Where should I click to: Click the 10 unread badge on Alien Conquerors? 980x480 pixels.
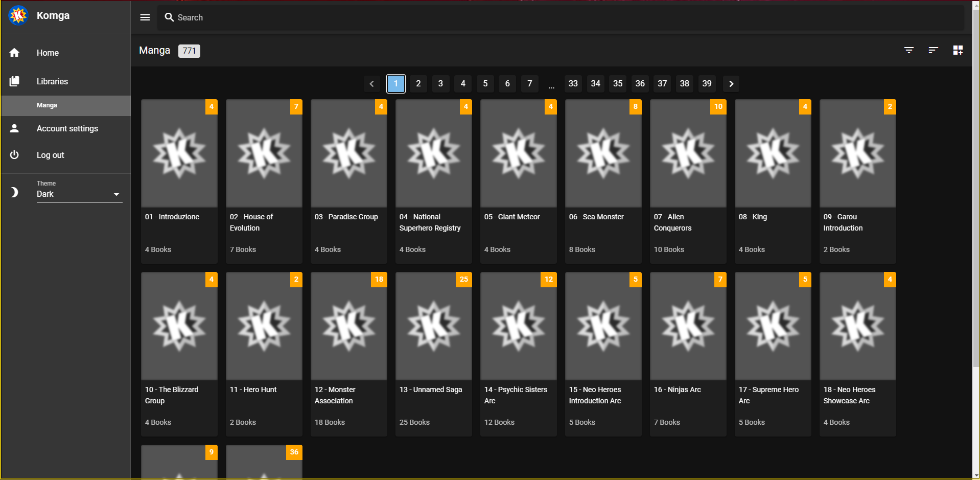pyautogui.click(x=718, y=107)
